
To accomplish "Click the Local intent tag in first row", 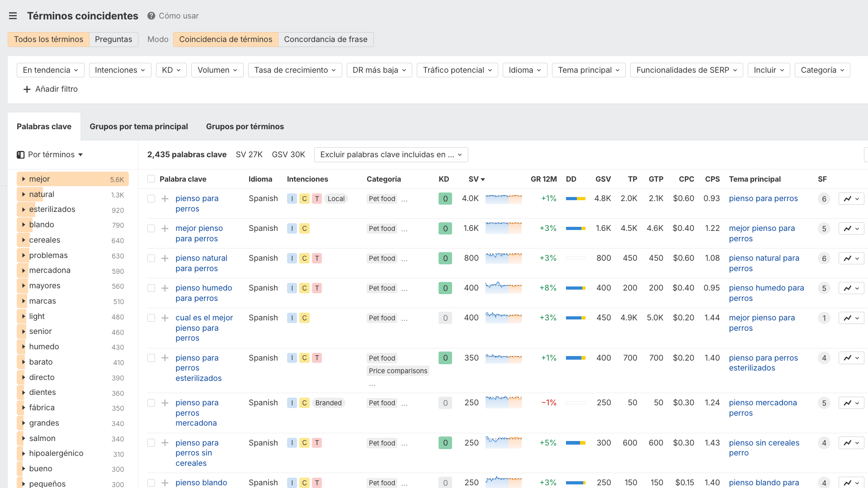I will [336, 199].
